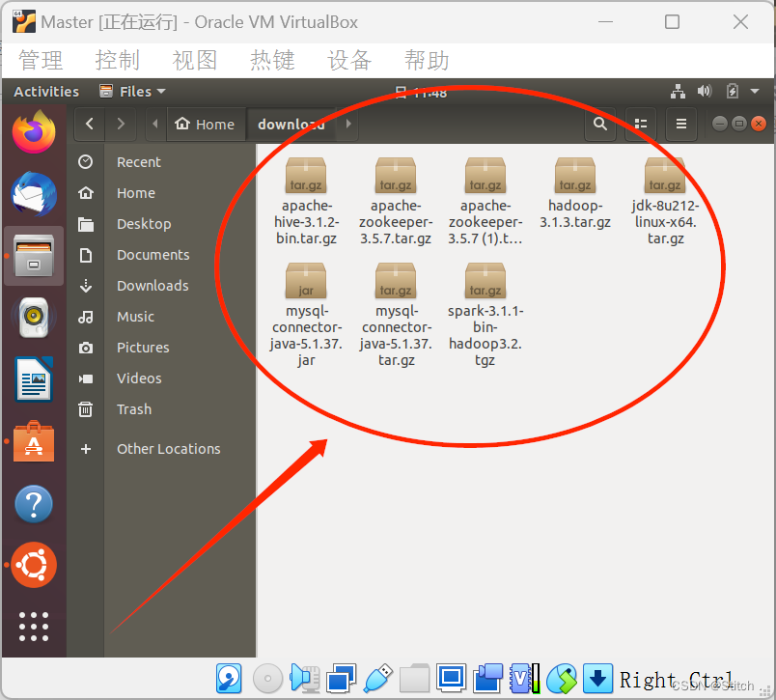Select mysql-connector-java-5.1.37.tar.gz archive
The height and width of the screenshot is (700, 776).
pos(396,315)
